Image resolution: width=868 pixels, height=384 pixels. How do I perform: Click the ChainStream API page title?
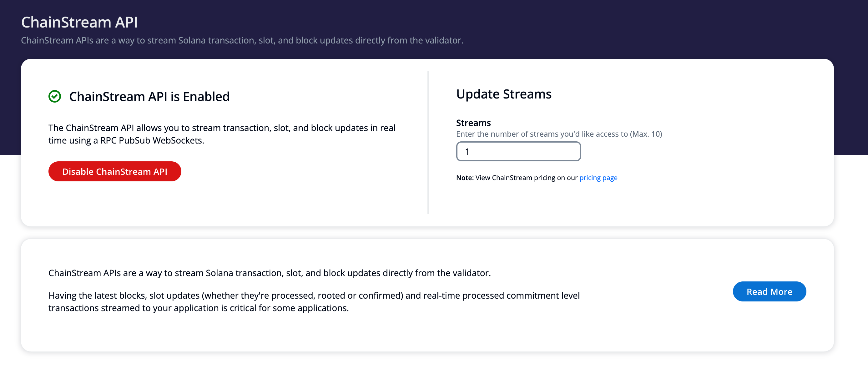tap(79, 22)
